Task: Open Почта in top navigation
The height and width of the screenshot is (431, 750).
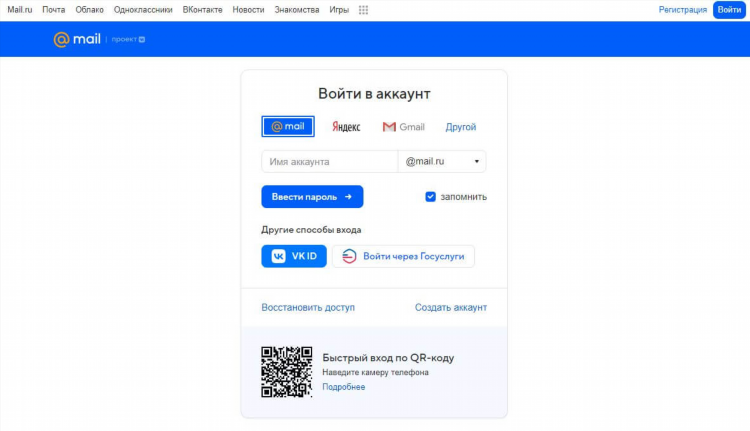Action: (54, 10)
